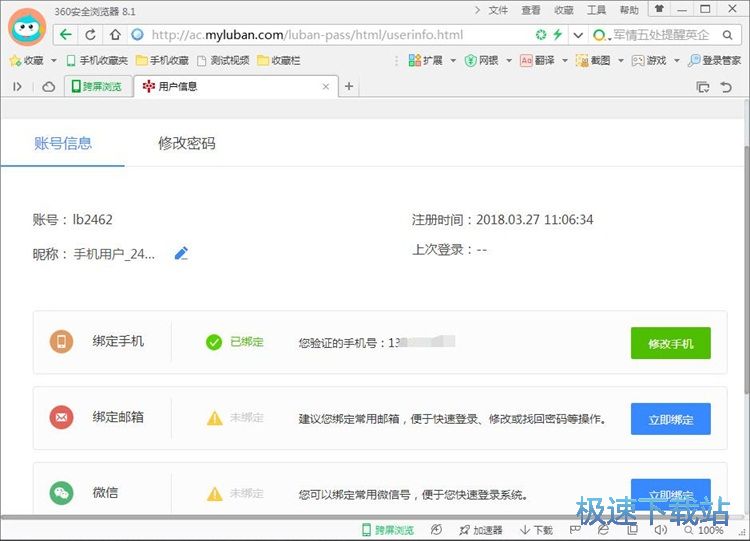Screen dimensions: 750x541
Task: Edit nickname with the pencil icon
Action: click(x=181, y=253)
